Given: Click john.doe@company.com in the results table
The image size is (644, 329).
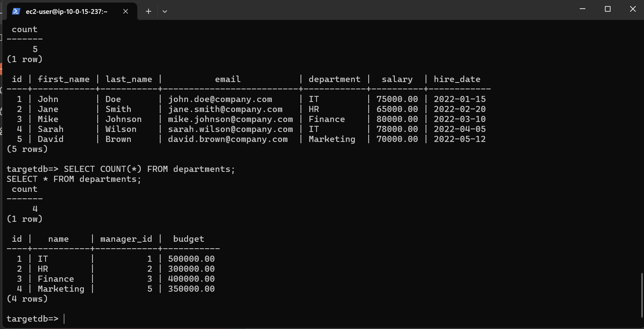Looking at the screenshot, I should pyautogui.click(x=219, y=99).
